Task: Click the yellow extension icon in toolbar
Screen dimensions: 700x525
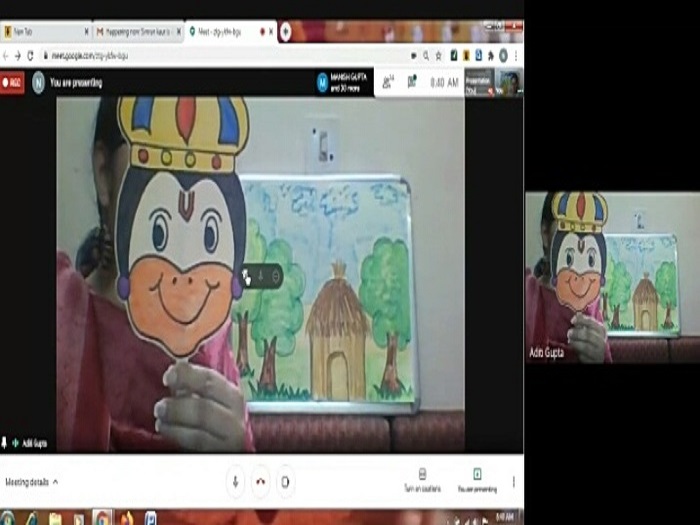Action: pyautogui.click(x=466, y=55)
